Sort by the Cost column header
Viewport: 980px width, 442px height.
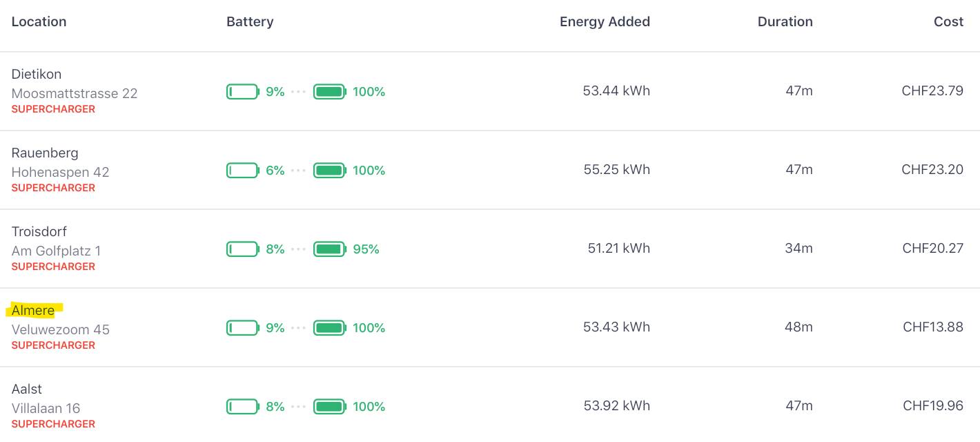(948, 22)
